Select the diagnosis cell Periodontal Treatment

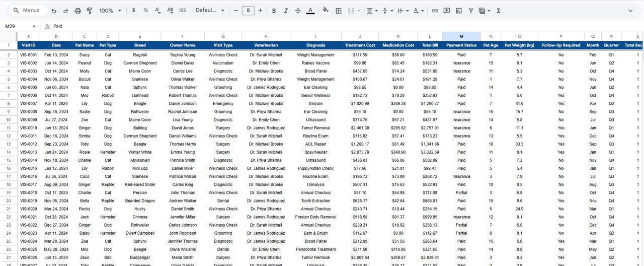pos(316,249)
